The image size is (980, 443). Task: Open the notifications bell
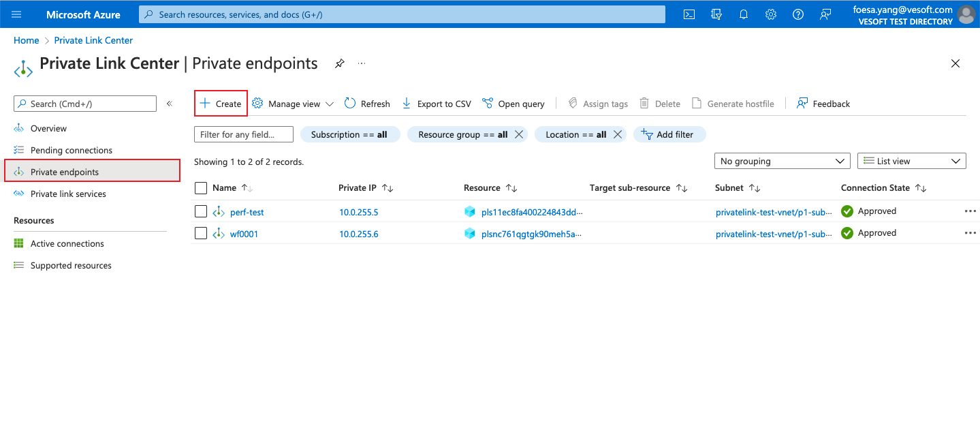click(744, 14)
